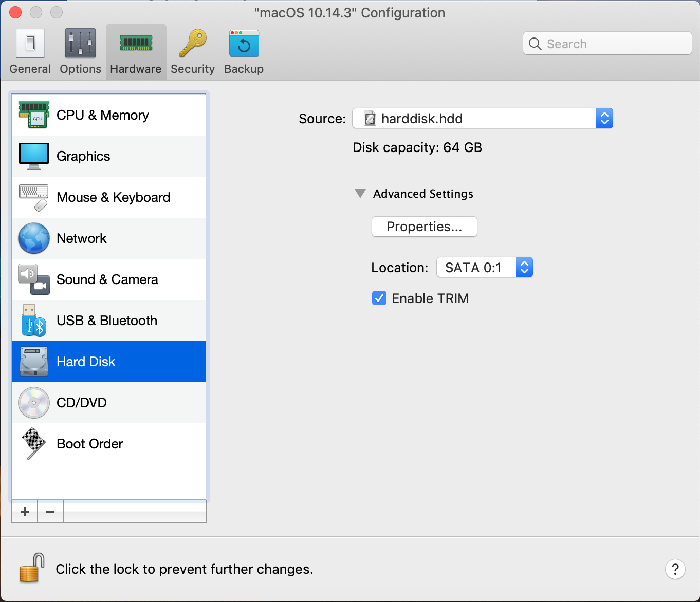Click the USB & Bluetooth icon
Image resolution: width=700 pixels, height=602 pixels.
pyautogui.click(x=34, y=321)
